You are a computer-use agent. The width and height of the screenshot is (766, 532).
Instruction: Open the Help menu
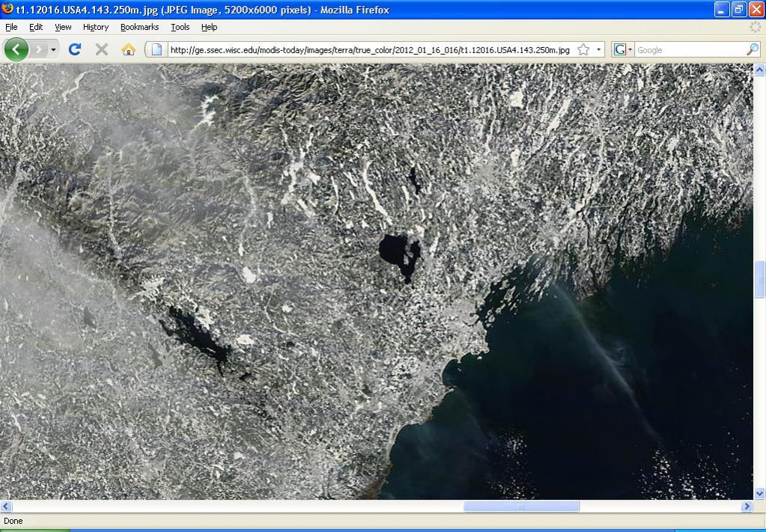(x=209, y=28)
